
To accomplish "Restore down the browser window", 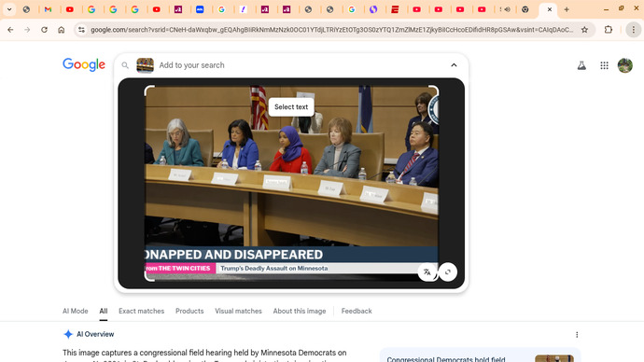I will 621,9.
